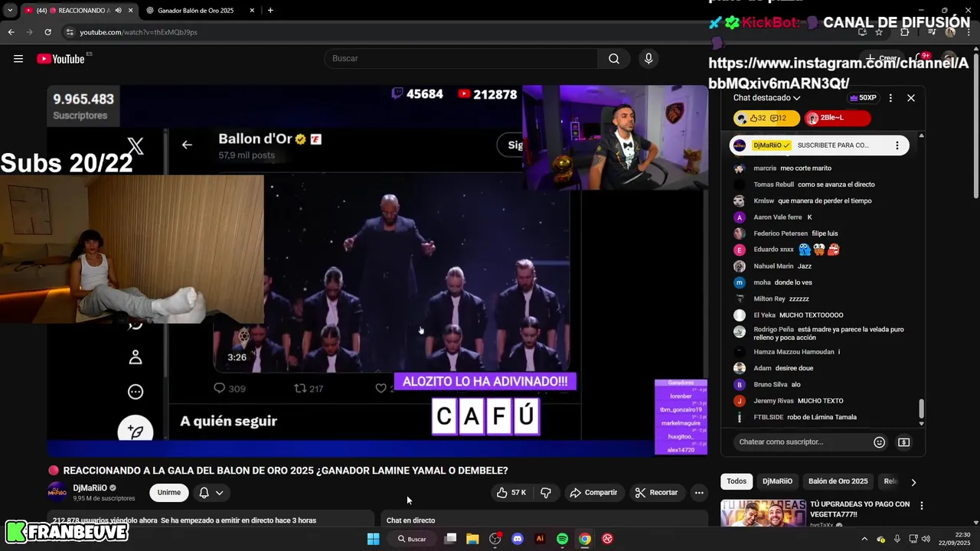Expand Chat destacado mode dropdown
The image size is (980, 551).
tap(766, 98)
